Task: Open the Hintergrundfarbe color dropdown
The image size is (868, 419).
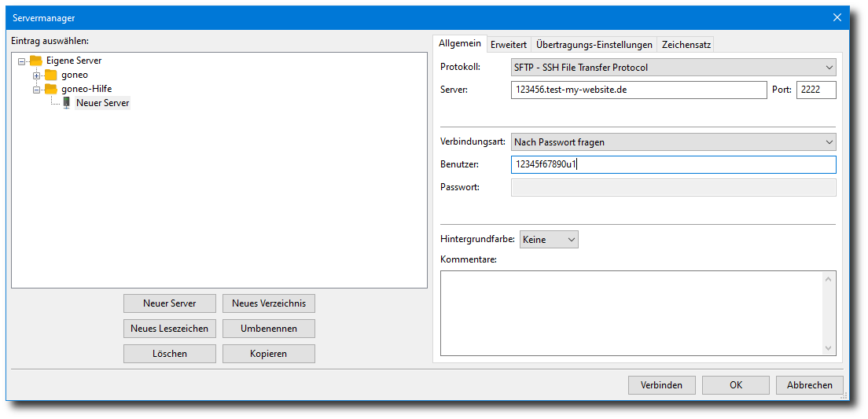Action: tap(549, 239)
